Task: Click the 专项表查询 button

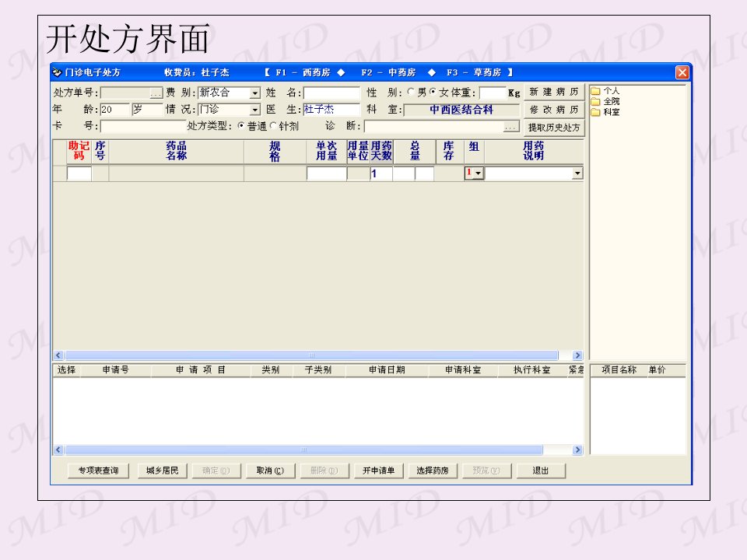Action: point(98,471)
